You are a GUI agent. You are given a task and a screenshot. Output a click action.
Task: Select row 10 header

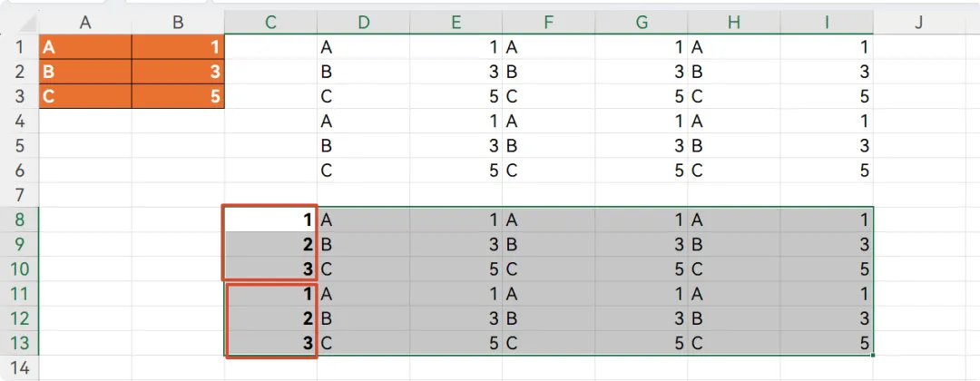pyautogui.click(x=19, y=269)
